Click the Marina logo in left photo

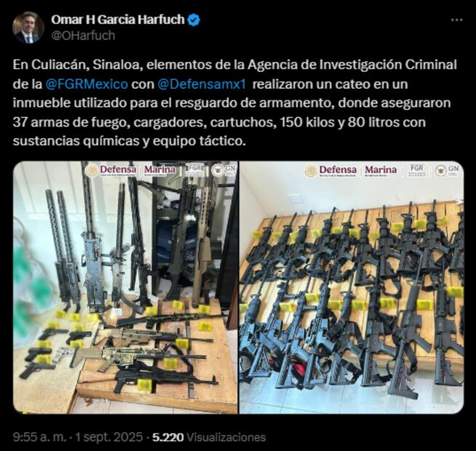pos(159,170)
